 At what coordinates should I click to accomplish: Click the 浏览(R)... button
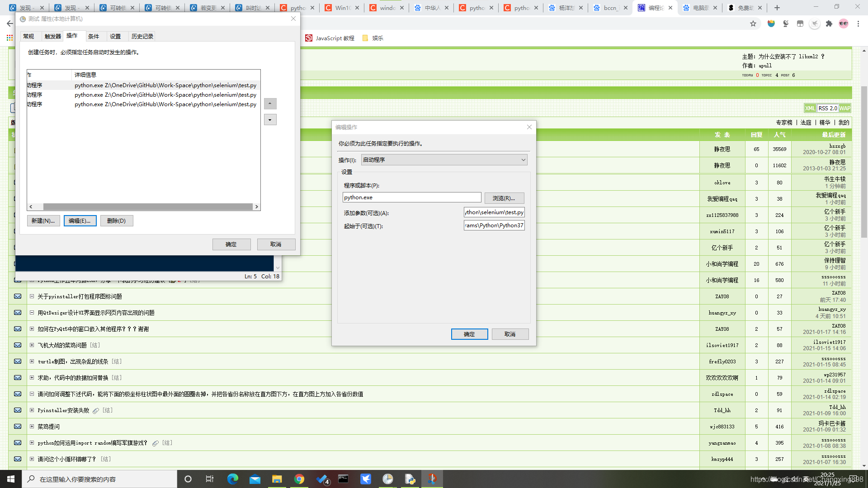coord(504,198)
